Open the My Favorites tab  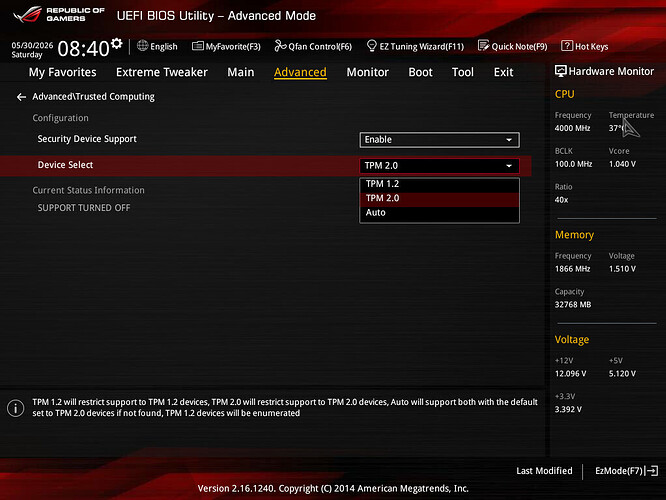[62, 72]
